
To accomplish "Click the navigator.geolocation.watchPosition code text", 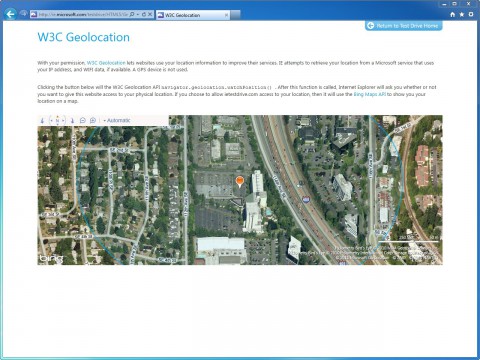I will coord(217,87).
